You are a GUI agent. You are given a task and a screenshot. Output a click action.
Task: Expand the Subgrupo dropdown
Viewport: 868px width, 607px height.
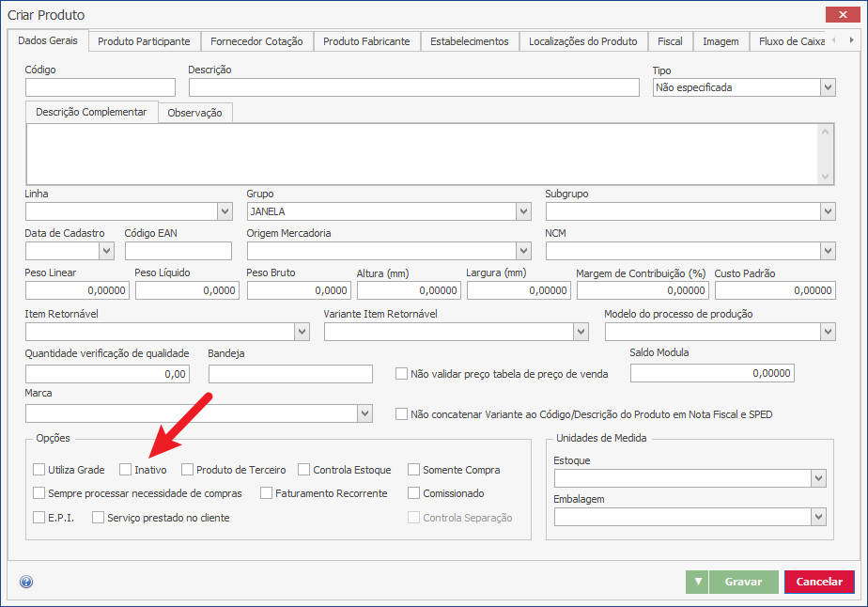coord(828,211)
